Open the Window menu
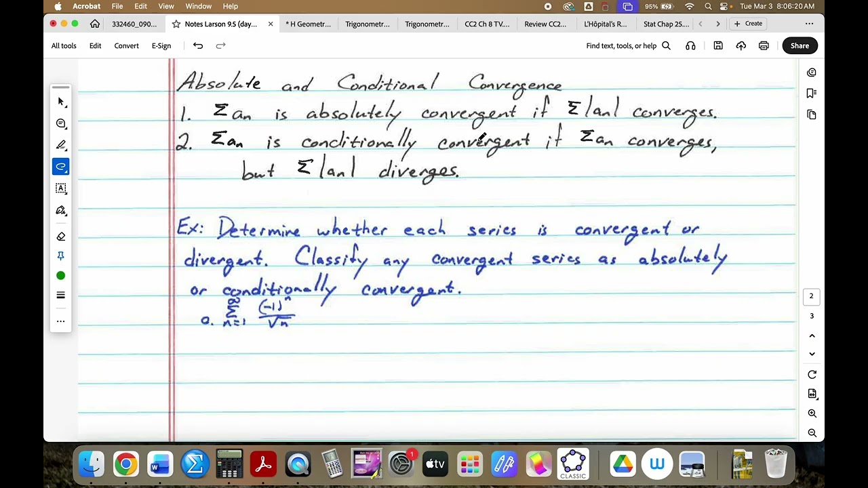The height and width of the screenshot is (488, 868). point(199,6)
